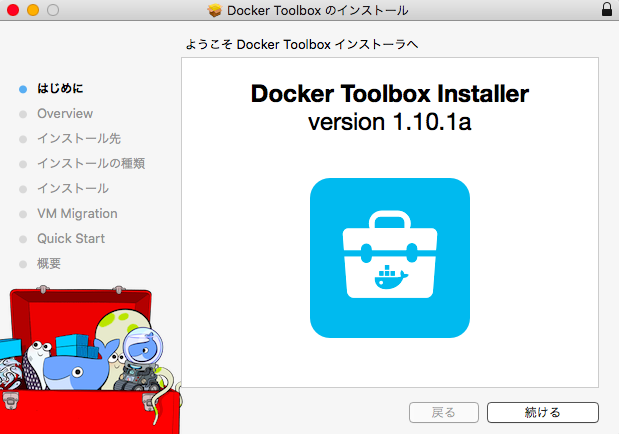Viewport: 619px width, 434px height.
Task: Select the 概要 step in sidebar
Action: pos(49,263)
